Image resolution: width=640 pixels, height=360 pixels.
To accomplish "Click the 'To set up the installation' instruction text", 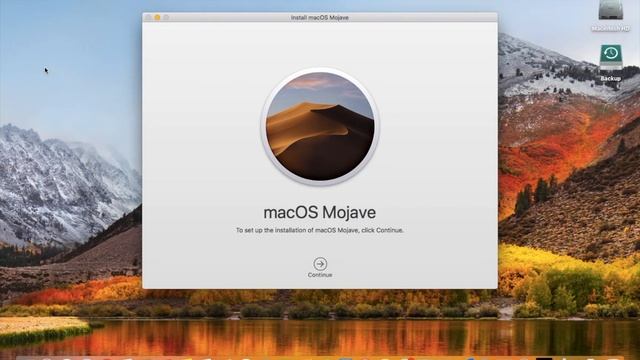I will [x=320, y=230].
